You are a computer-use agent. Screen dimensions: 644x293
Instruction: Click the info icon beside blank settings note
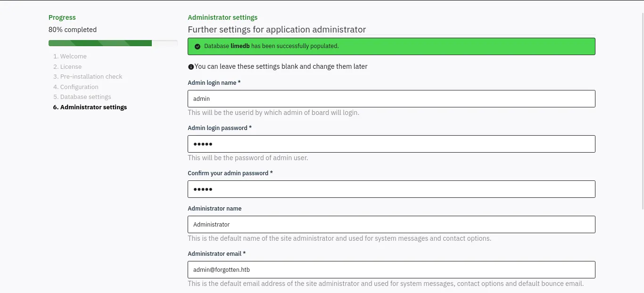191,67
